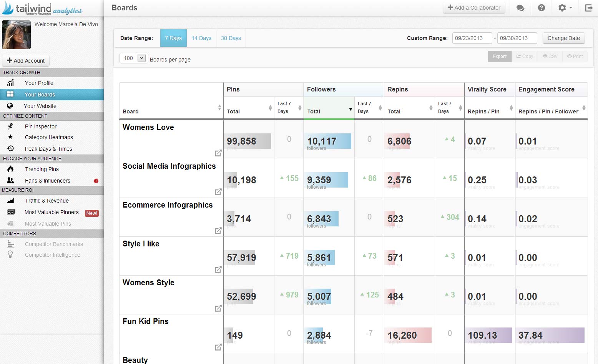The image size is (598, 364).
Task: Click the Add Account button
Action: tap(26, 61)
